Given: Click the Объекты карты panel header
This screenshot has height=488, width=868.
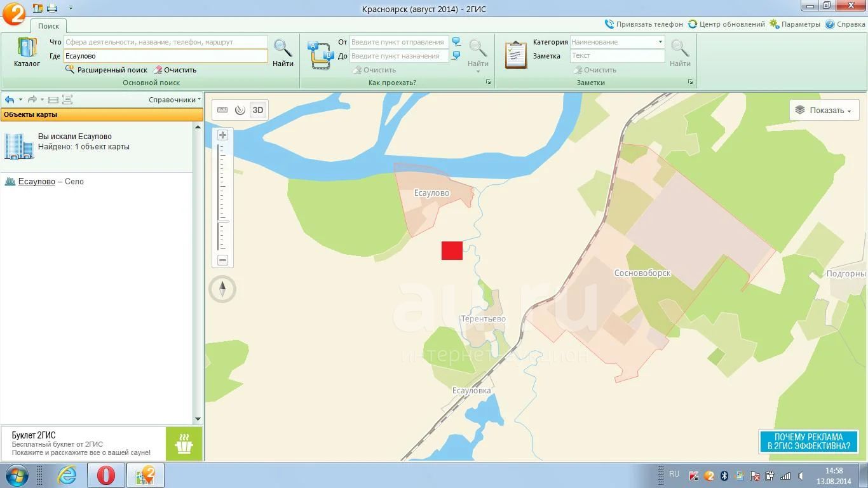Looking at the screenshot, I should point(102,114).
